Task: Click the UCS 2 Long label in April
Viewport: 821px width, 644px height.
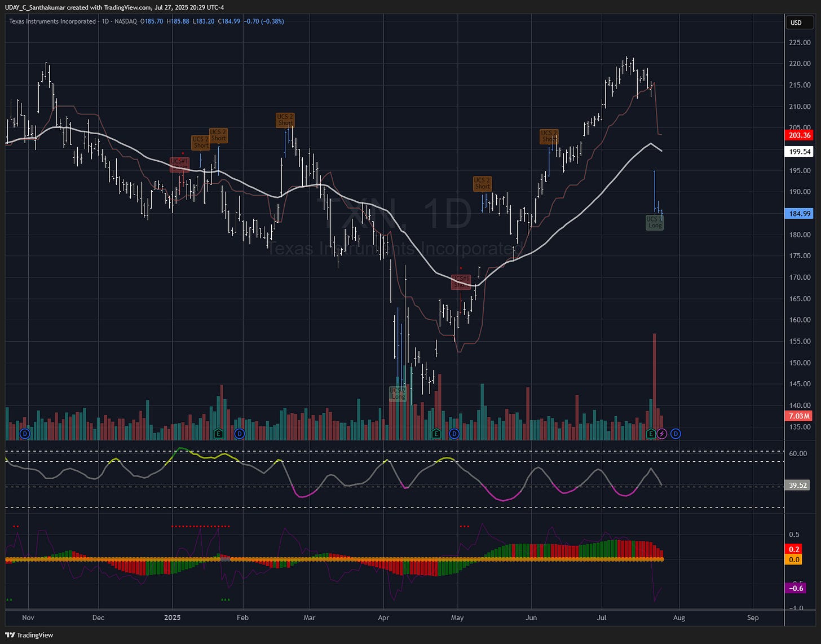Action: coord(398,393)
